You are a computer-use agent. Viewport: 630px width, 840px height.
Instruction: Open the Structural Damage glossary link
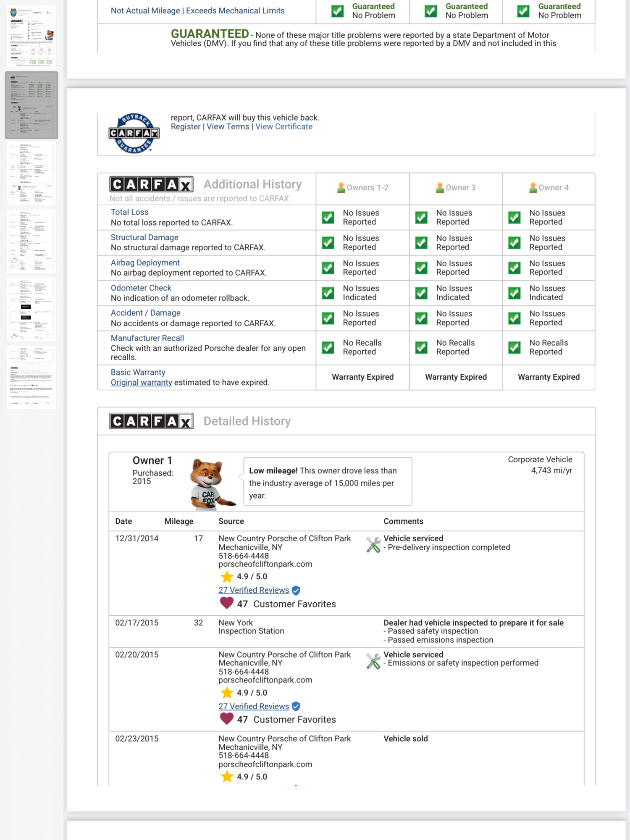[144, 237]
